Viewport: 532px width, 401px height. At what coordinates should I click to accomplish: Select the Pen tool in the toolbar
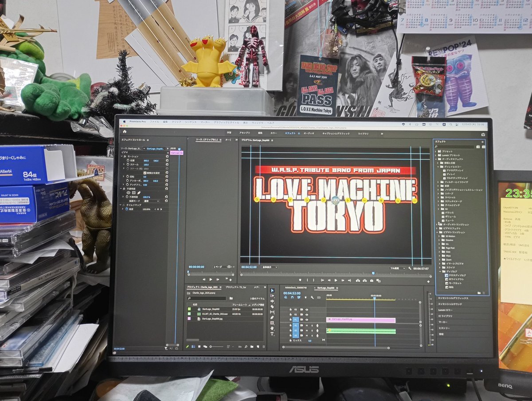pyautogui.click(x=272, y=318)
